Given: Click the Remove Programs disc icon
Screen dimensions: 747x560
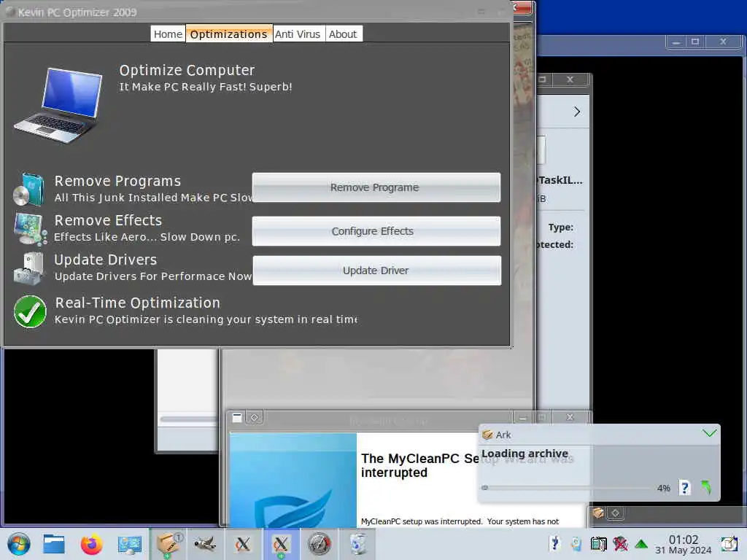Looking at the screenshot, I should tap(28, 189).
